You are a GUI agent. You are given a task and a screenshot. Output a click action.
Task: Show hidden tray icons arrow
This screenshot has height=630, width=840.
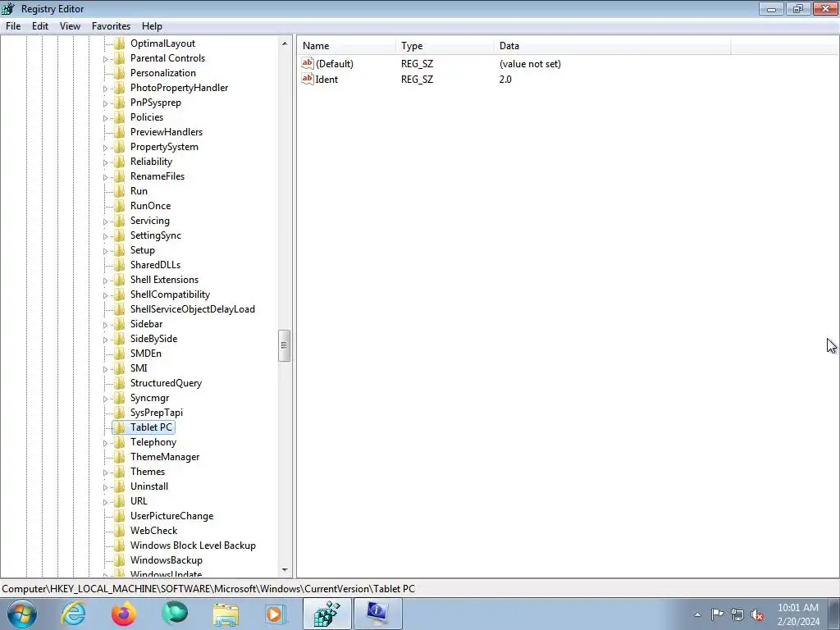click(697, 615)
